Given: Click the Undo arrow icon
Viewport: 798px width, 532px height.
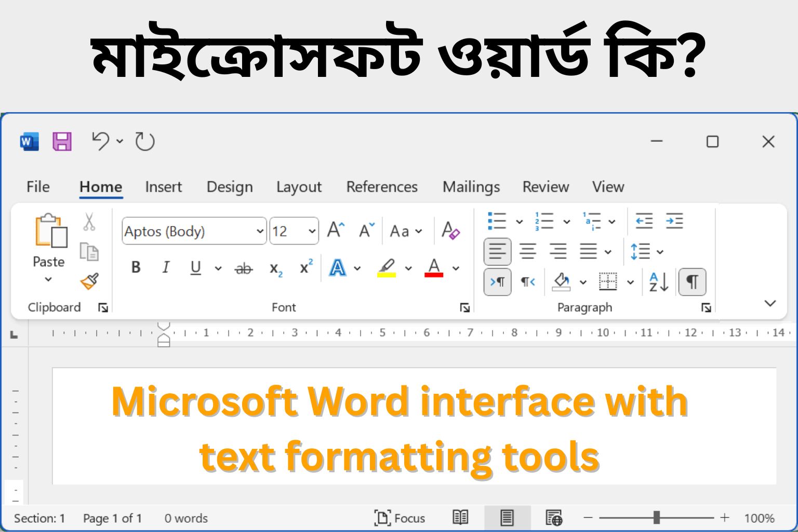Looking at the screenshot, I should pos(100,141).
